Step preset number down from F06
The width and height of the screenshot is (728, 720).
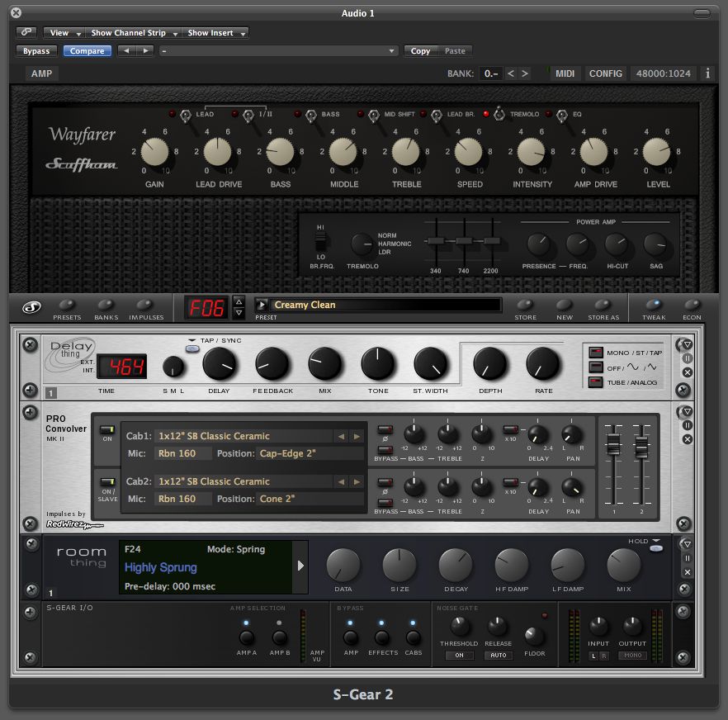pos(239,313)
